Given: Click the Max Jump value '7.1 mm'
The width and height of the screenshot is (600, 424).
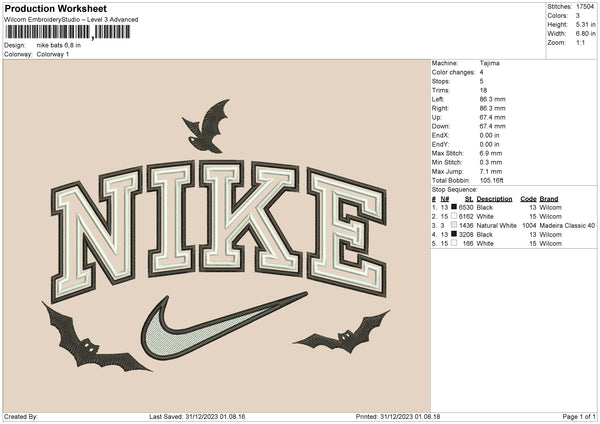Looking at the screenshot, I should (491, 171).
